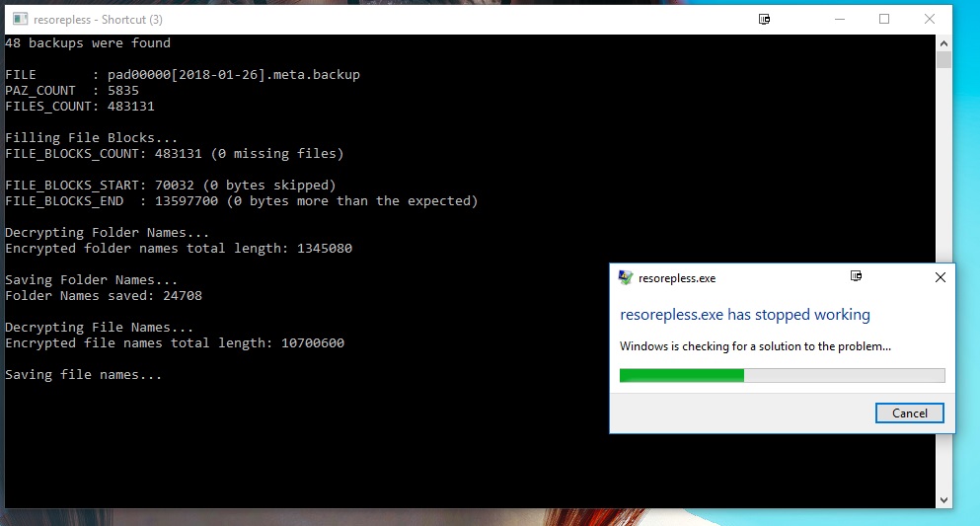Click the "has stopped working" heading
980x526 pixels.
745,315
